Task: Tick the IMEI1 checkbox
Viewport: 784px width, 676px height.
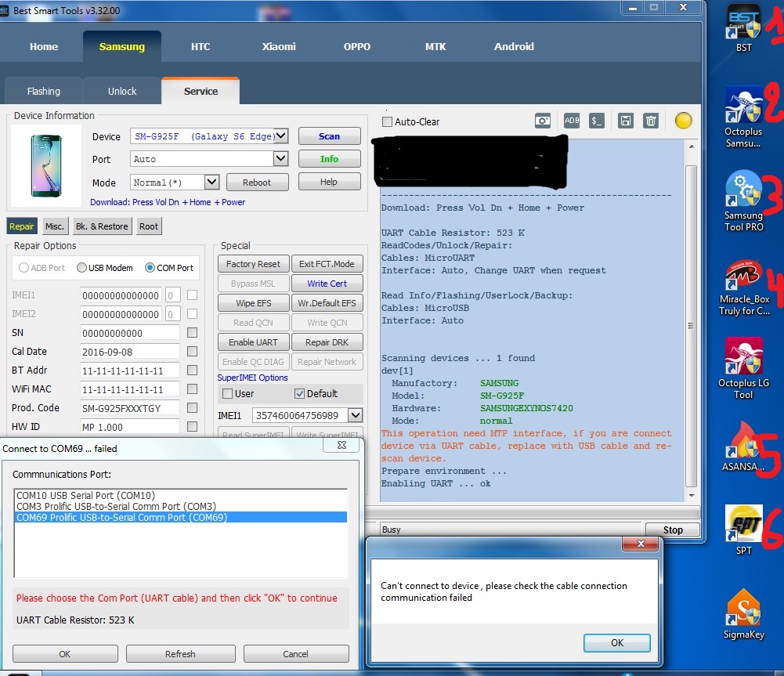Action: pos(192,295)
